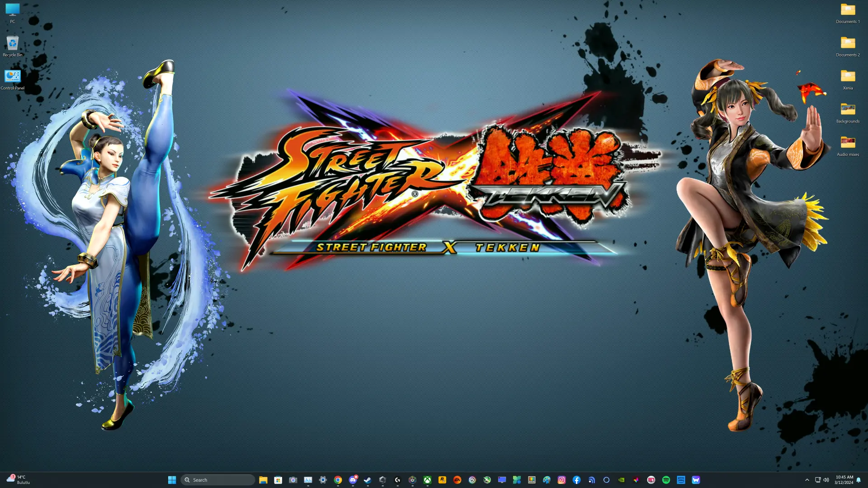Viewport: 868px width, 488px height.
Task: Show hidden system tray icons
Action: click(x=807, y=480)
